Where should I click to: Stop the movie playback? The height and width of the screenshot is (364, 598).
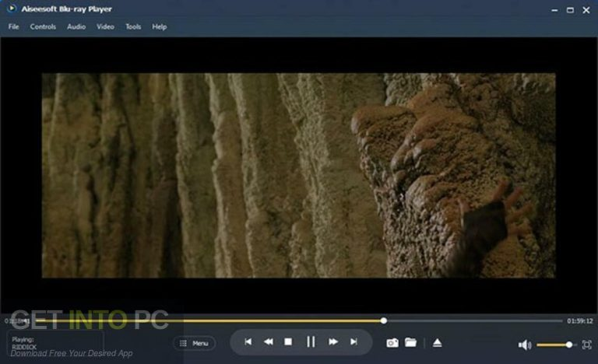[288, 342]
